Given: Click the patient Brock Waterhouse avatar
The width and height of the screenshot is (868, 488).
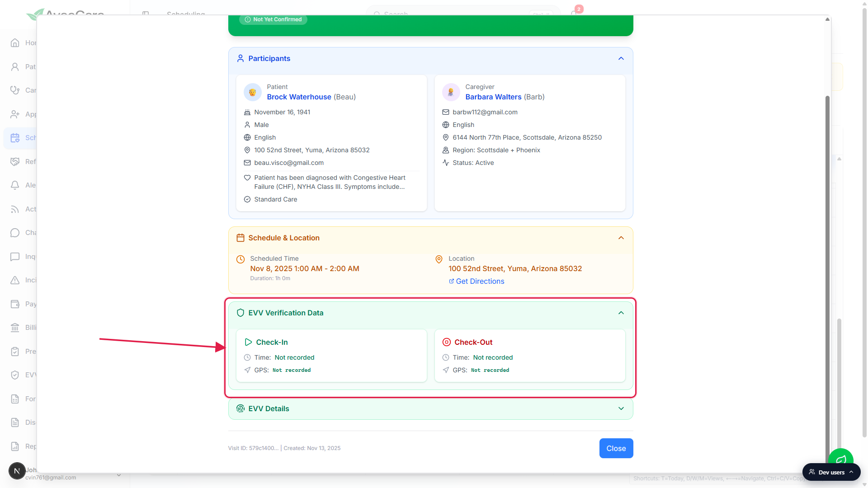Looking at the screenshot, I should 253,92.
